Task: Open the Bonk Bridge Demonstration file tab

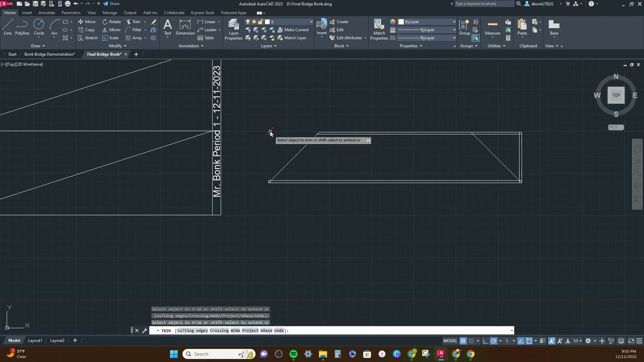Action: [49, 54]
